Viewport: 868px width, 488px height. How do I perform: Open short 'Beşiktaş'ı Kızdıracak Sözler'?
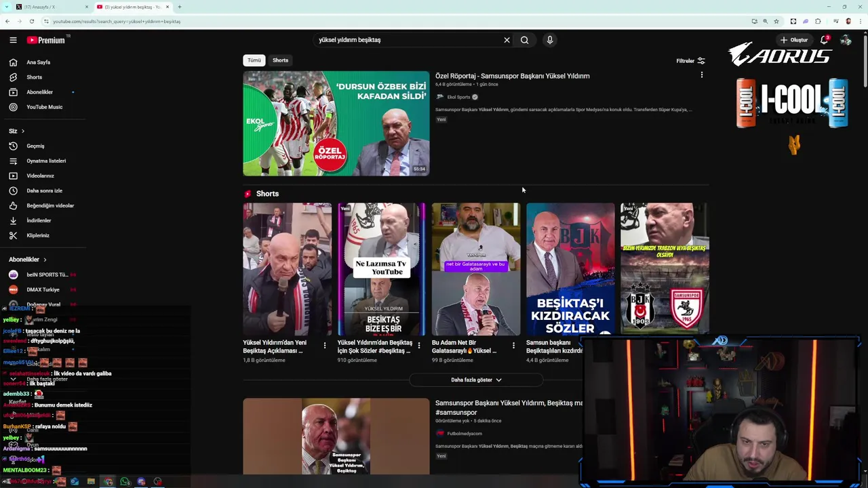pos(570,269)
